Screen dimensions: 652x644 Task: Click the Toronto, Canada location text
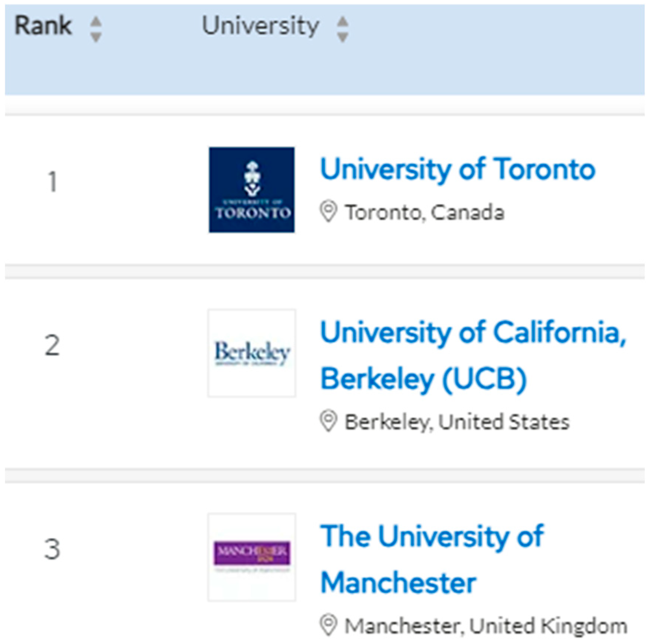[425, 213]
